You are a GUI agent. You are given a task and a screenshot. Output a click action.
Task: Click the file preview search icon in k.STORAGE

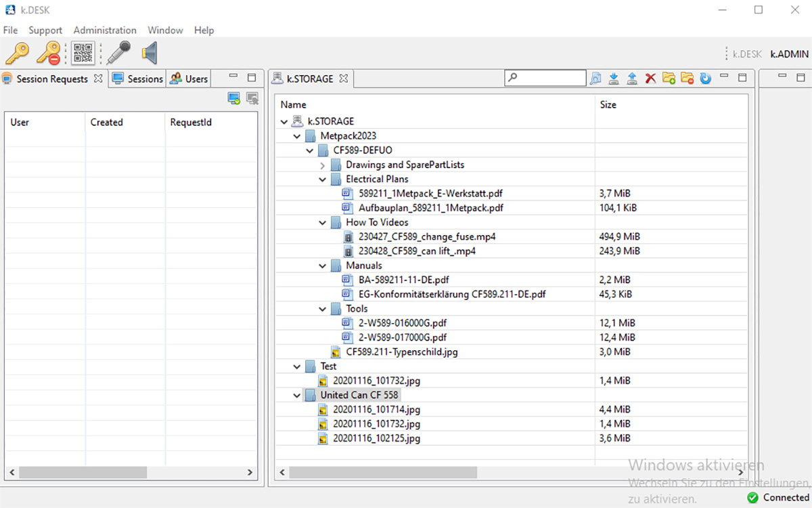595,79
